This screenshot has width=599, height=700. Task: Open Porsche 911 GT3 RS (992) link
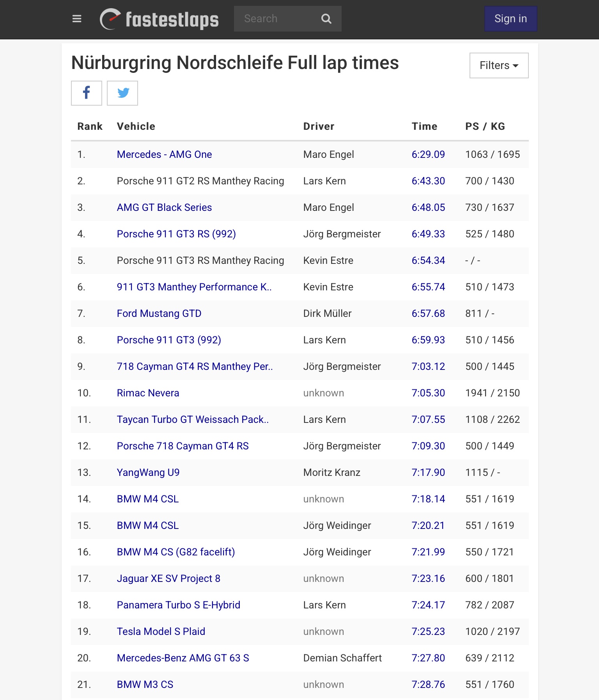coord(176,234)
